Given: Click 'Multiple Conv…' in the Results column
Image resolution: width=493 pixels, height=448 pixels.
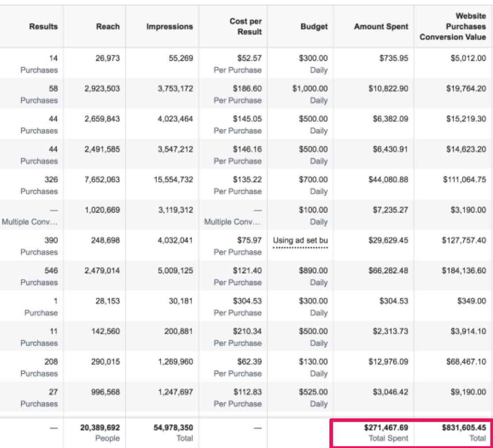Looking at the screenshot, I should 30,222.
